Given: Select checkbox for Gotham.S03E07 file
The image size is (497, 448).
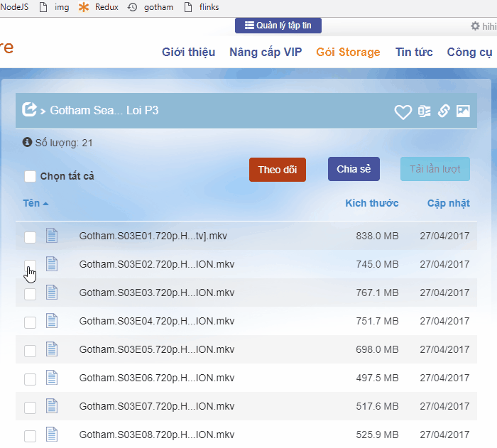Looking at the screenshot, I should [x=30, y=408].
